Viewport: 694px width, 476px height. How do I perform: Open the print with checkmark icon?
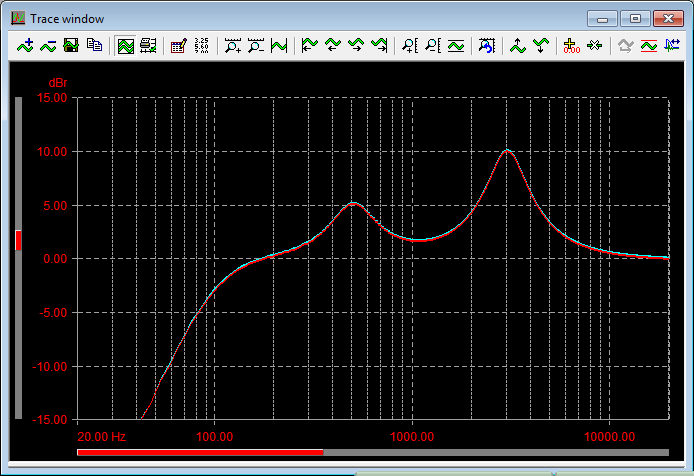[x=148, y=45]
